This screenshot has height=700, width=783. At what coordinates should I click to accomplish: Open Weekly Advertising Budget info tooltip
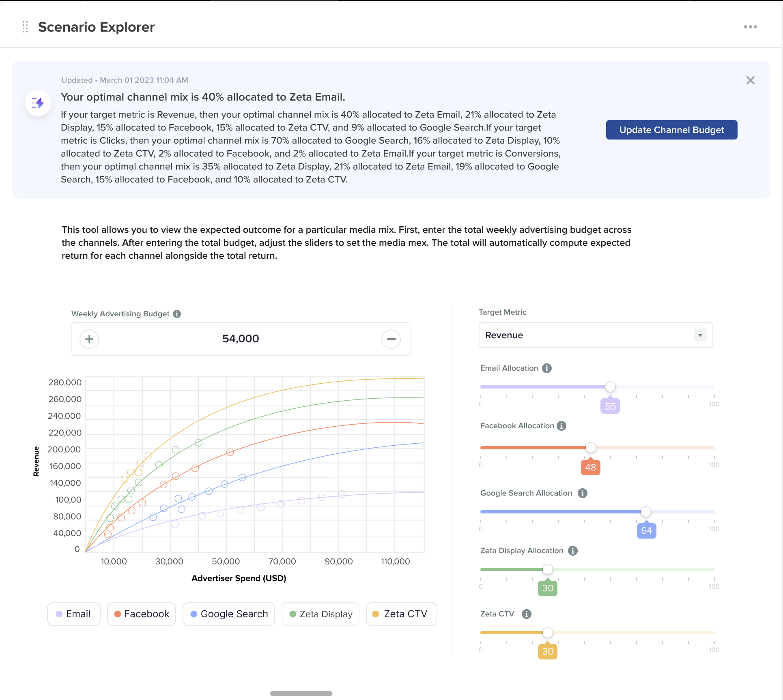point(177,314)
